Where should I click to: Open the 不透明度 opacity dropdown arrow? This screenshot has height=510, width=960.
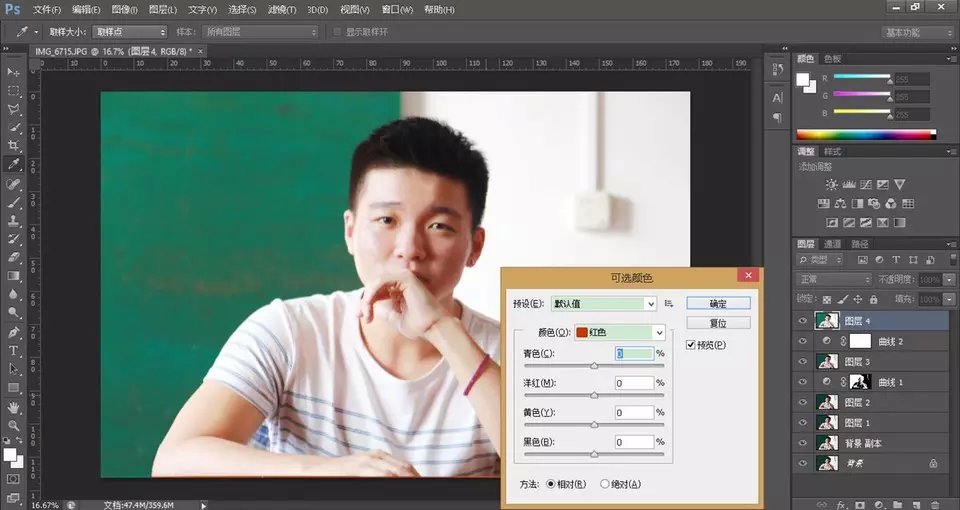pyautogui.click(x=948, y=279)
